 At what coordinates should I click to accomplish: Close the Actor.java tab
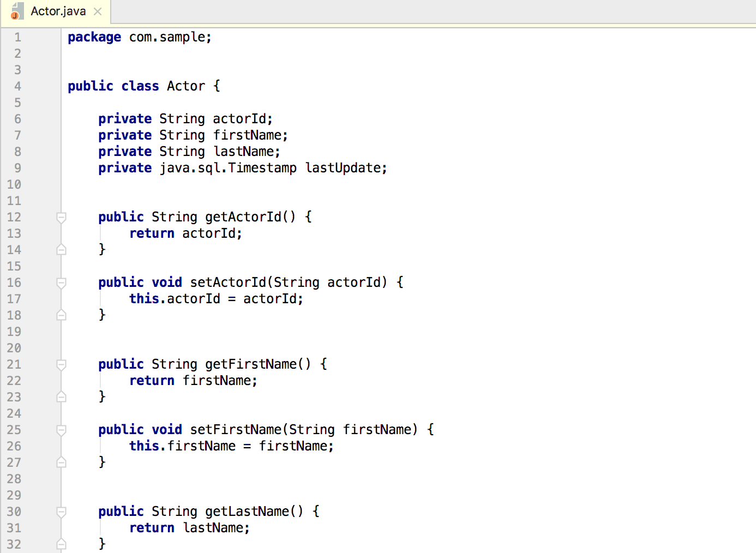coord(98,11)
